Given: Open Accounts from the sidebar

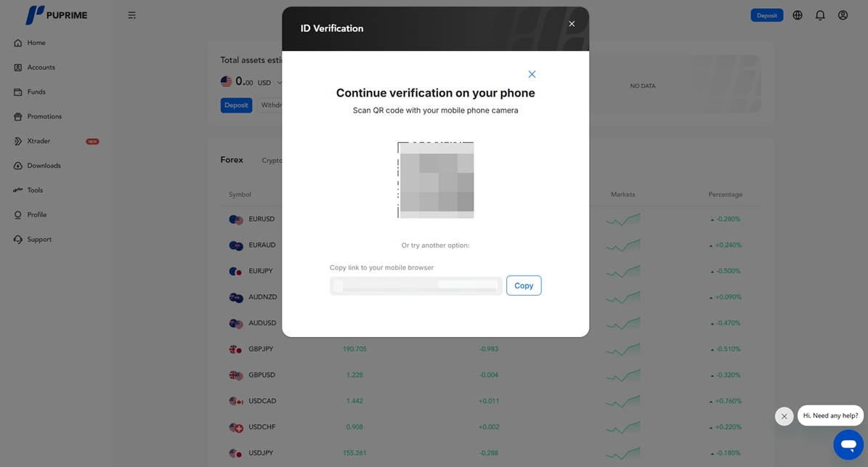Looking at the screenshot, I should pyautogui.click(x=41, y=68).
